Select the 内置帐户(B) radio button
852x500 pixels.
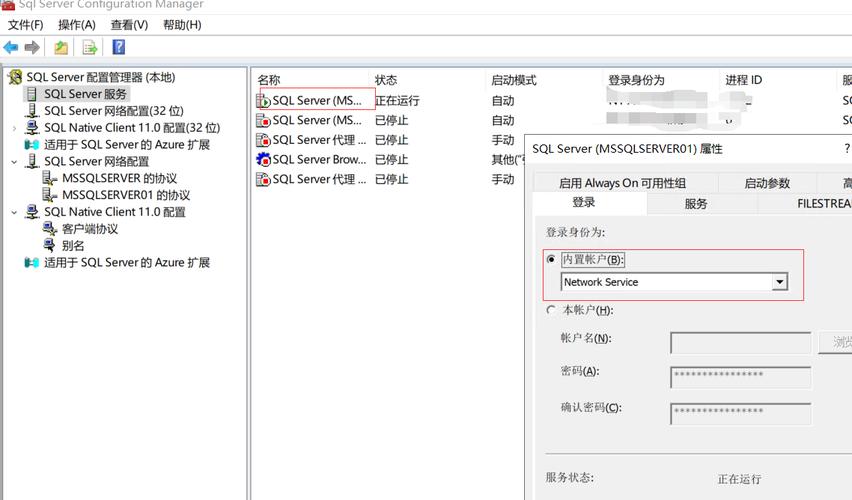(x=551, y=259)
